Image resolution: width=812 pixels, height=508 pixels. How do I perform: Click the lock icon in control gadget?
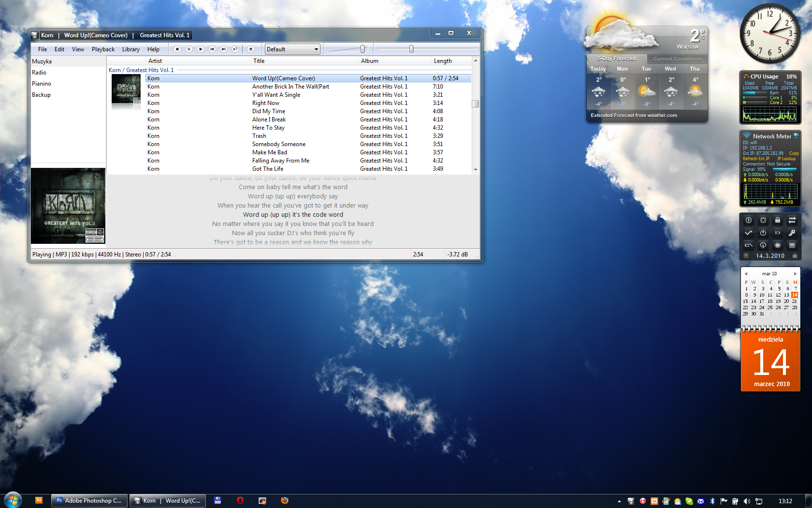[778, 220]
